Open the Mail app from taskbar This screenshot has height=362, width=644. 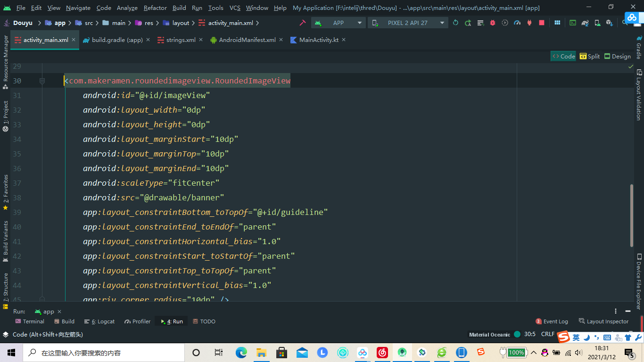(x=302, y=353)
